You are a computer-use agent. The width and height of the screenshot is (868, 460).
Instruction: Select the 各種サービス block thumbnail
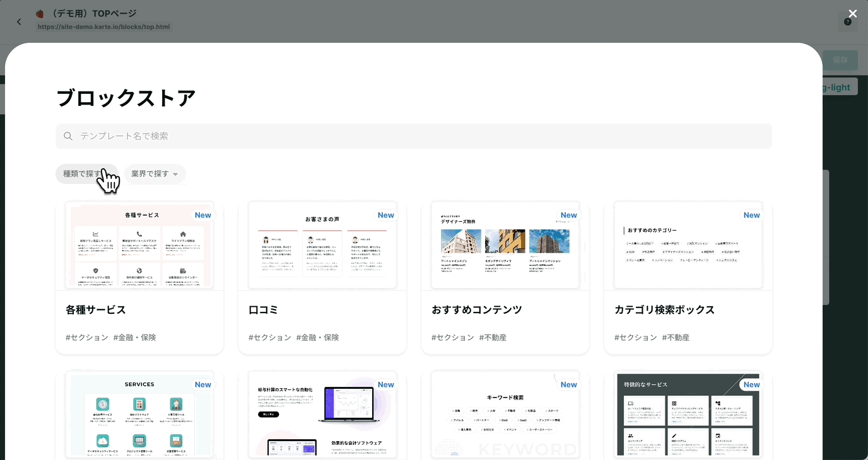[x=139, y=246]
